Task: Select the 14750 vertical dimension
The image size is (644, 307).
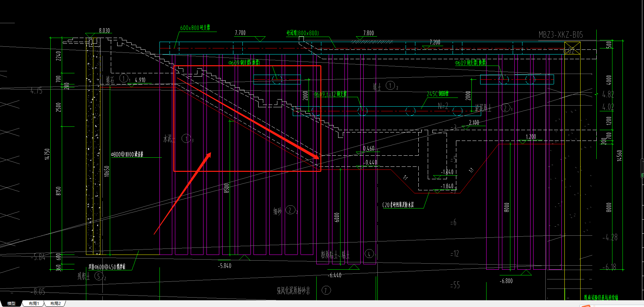Action: [47, 154]
